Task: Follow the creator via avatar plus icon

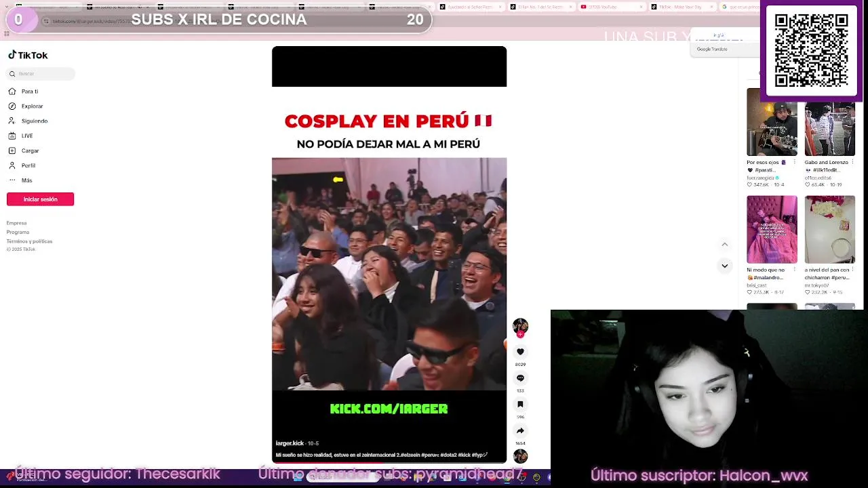Action: pos(520,334)
